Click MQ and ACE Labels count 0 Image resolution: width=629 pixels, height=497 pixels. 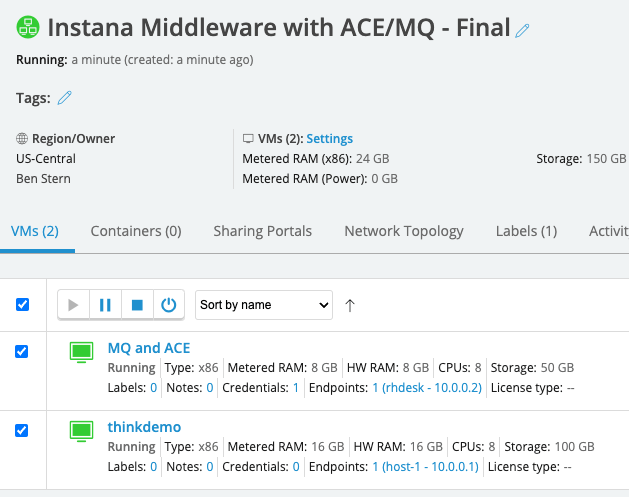pos(153,388)
